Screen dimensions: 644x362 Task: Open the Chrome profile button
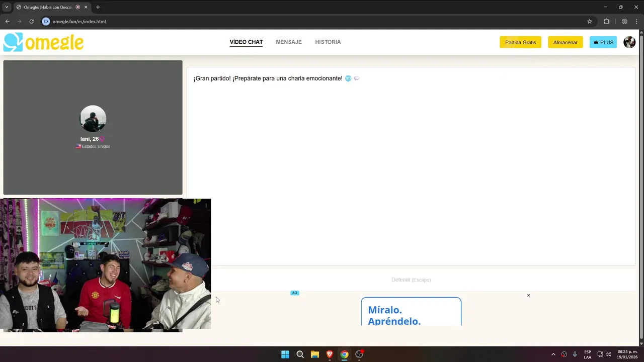coord(624,22)
